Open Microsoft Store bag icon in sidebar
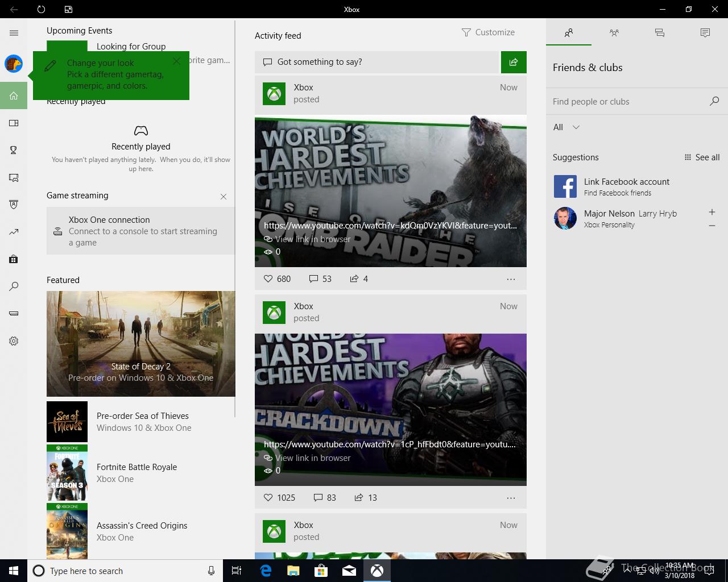728x582 pixels. pyautogui.click(x=14, y=259)
